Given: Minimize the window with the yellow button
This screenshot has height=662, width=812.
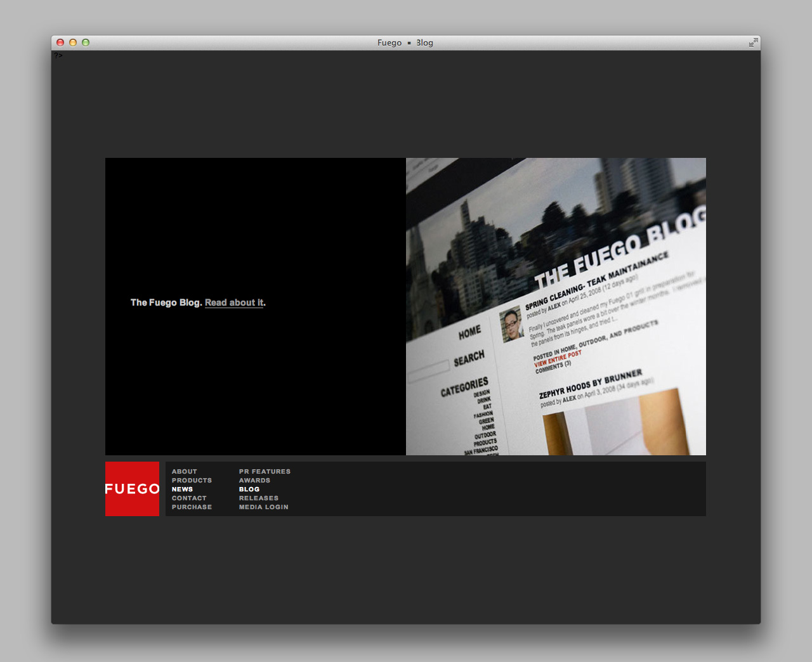Looking at the screenshot, I should (x=73, y=42).
